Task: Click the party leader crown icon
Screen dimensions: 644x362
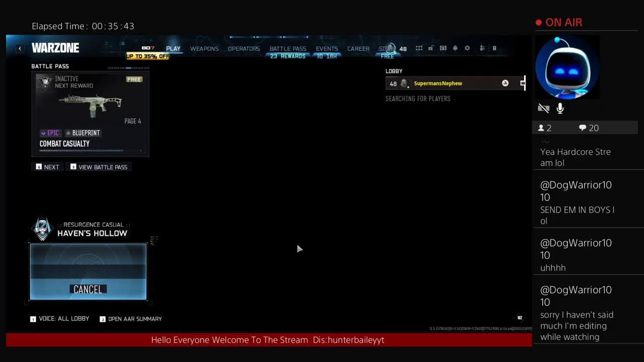Action: (523, 83)
